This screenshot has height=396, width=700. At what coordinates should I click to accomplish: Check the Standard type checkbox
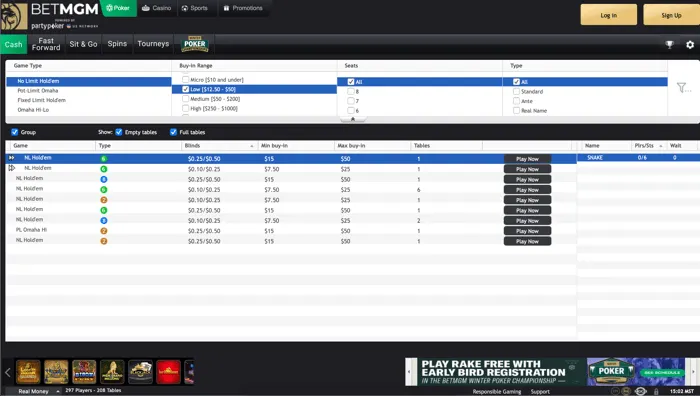tap(517, 92)
